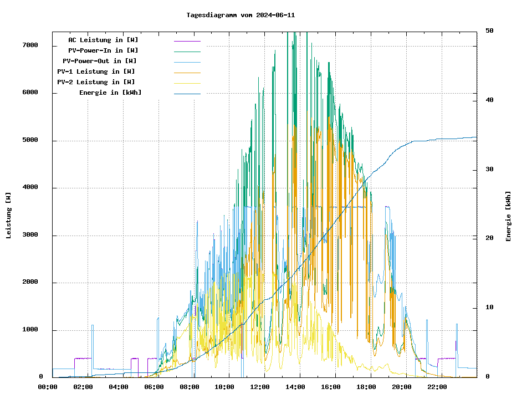Click the 3000 watt left axis tick label

click(x=30, y=236)
